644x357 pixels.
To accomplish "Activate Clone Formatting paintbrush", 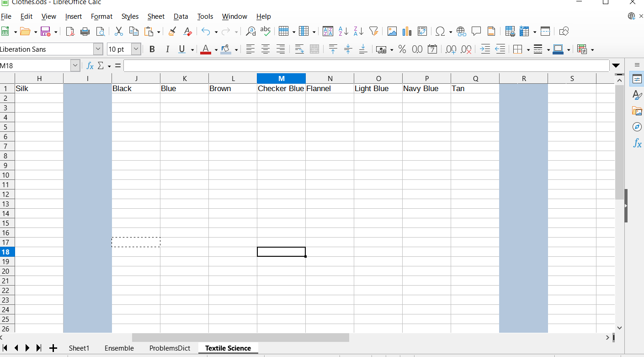I will (172, 31).
